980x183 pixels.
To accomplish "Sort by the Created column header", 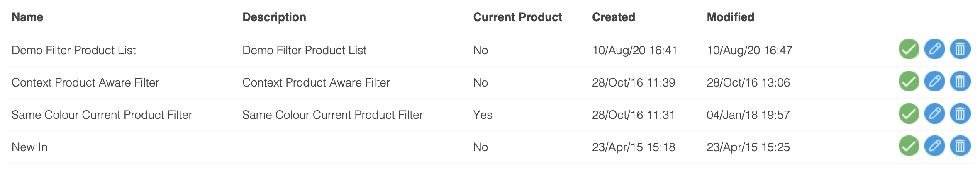I will point(613,17).
